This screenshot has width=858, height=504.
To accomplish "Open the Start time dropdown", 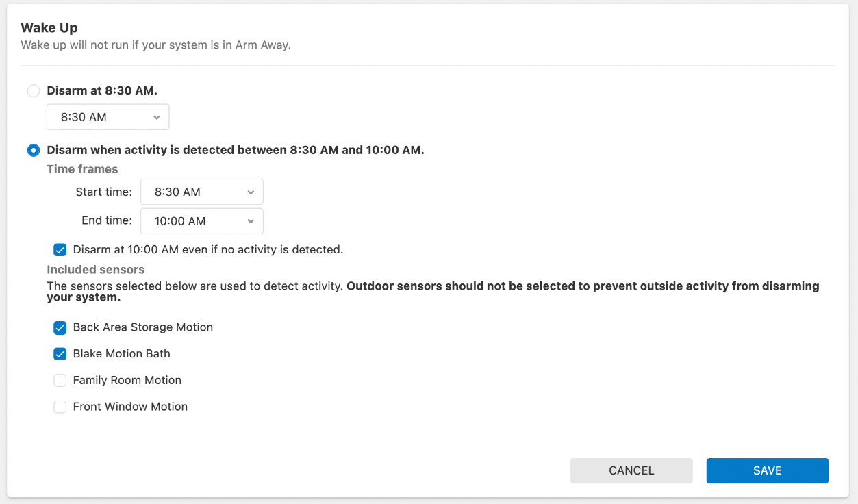I will (201, 192).
